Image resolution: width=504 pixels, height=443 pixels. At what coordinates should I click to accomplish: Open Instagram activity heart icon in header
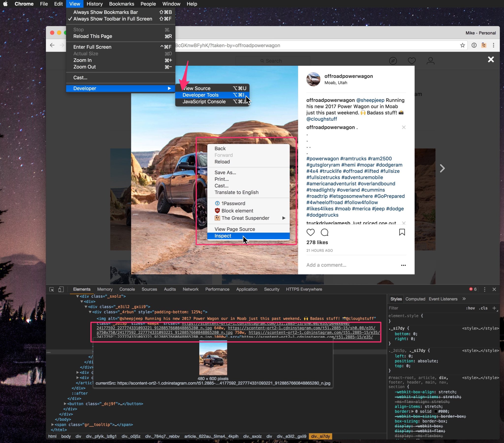[x=411, y=61]
